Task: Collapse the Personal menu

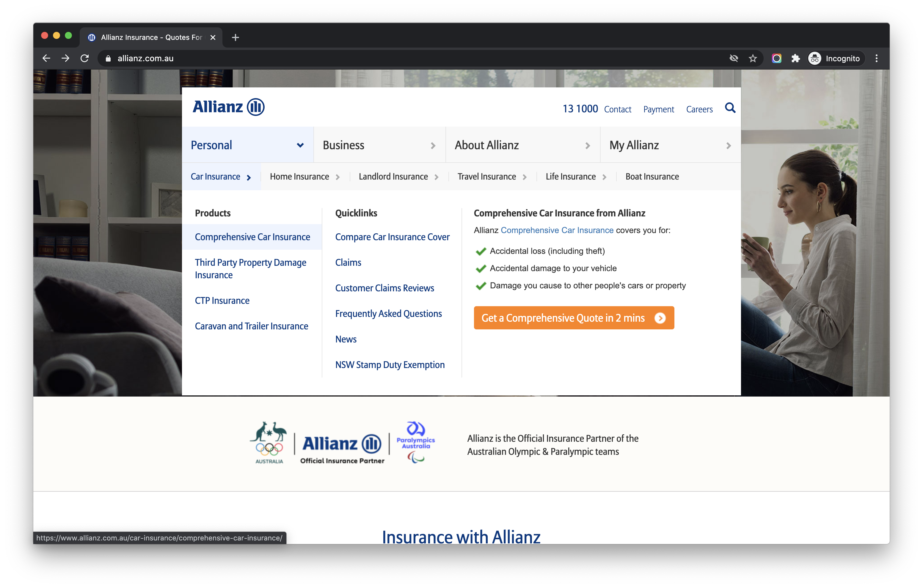Action: point(248,145)
